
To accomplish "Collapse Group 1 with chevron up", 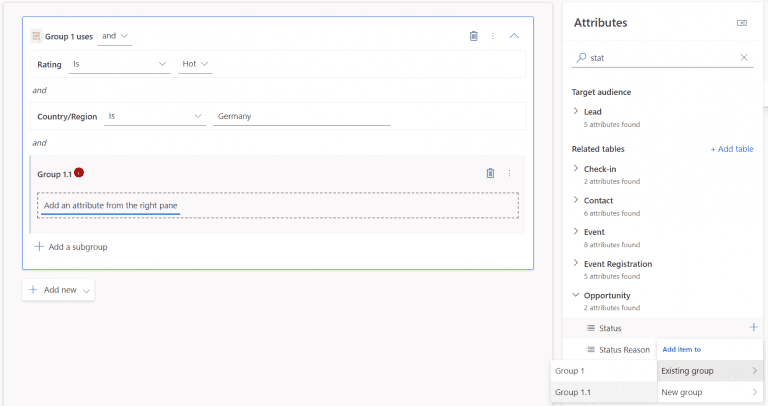I will (x=514, y=36).
